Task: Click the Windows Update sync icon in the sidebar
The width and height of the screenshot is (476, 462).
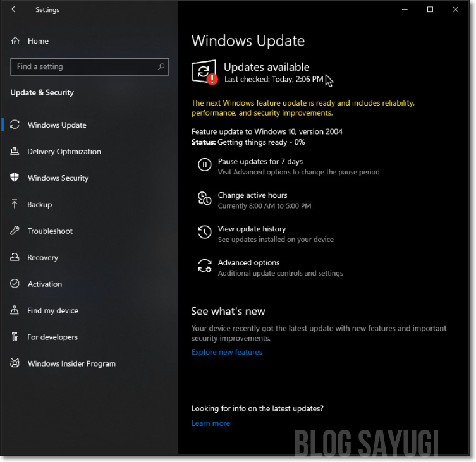Action: click(x=15, y=125)
